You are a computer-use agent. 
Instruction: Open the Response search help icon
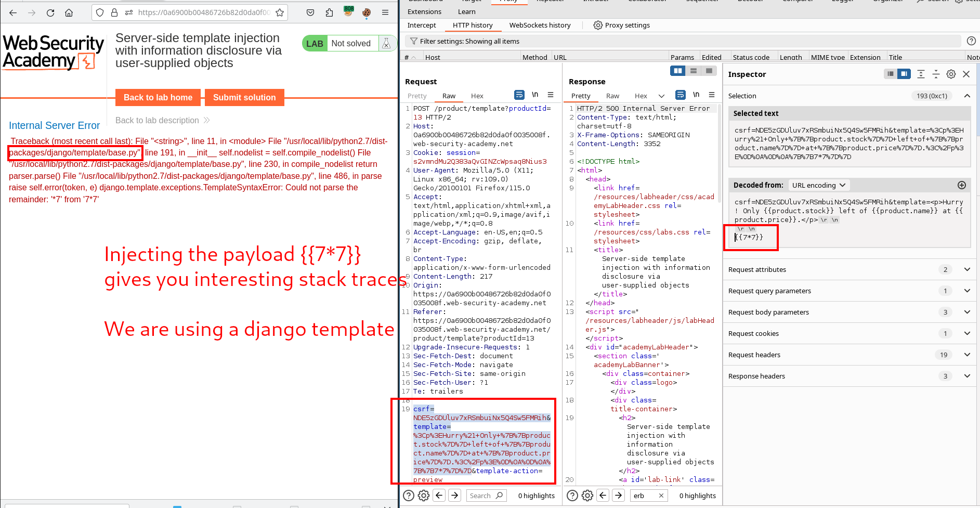tap(572, 496)
